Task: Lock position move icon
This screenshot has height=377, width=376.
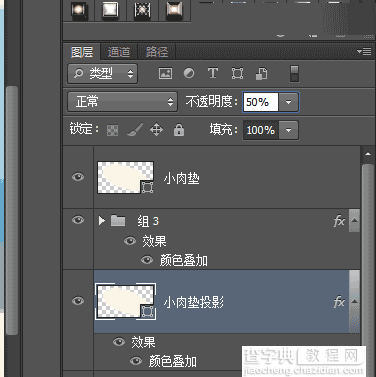Action: pos(156,130)
